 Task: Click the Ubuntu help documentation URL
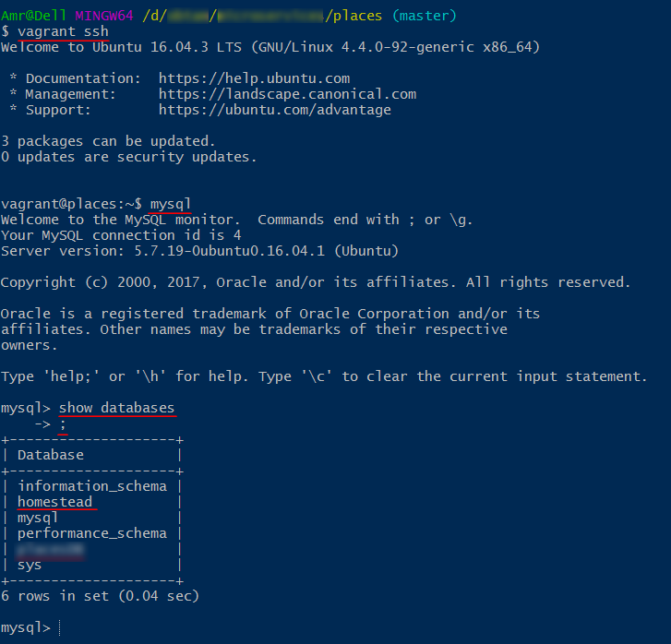pos(254,78)
